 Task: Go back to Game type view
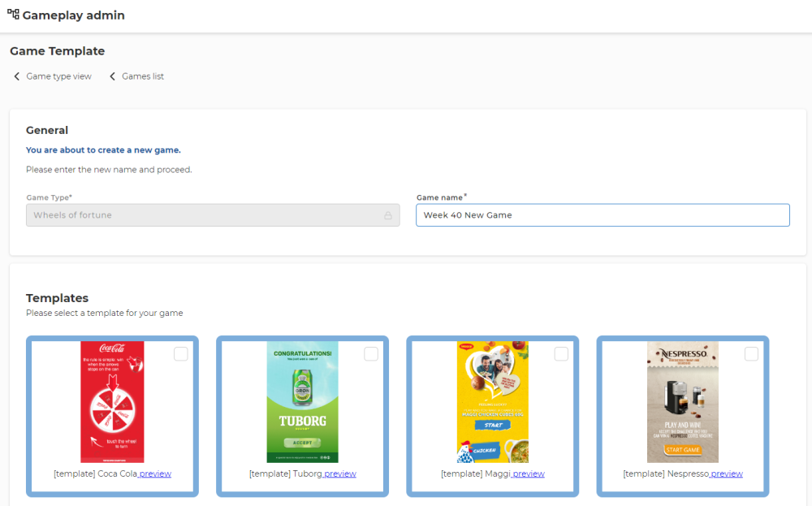[x=58, y=76]
